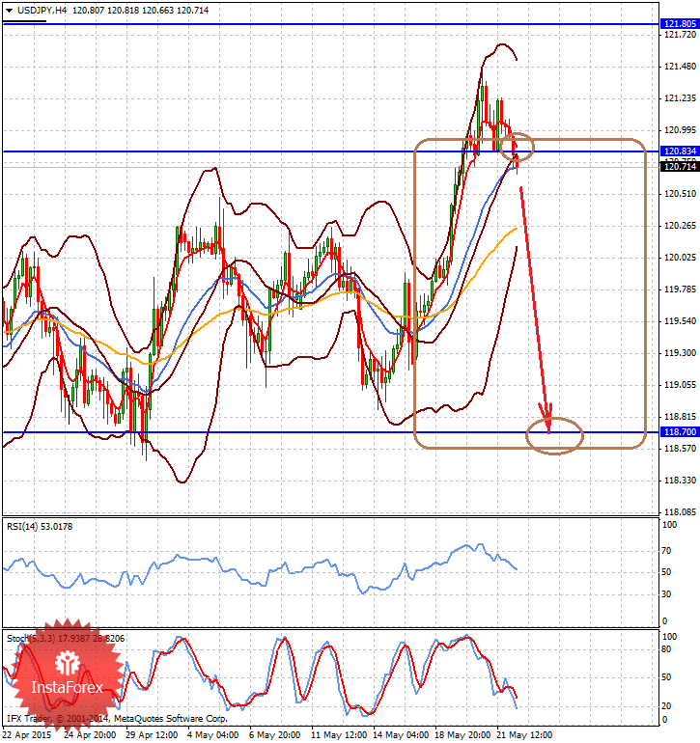The image size is (700, 743).
Task: Click the 22 Apr 2015 date label
Action: tap(27, 735)
